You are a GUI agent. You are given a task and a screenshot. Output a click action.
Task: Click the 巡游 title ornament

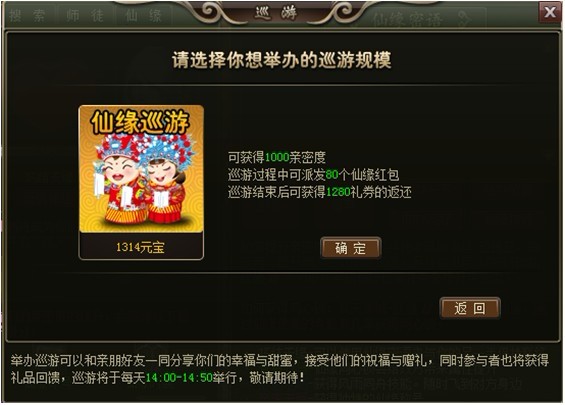coord(276,13)
